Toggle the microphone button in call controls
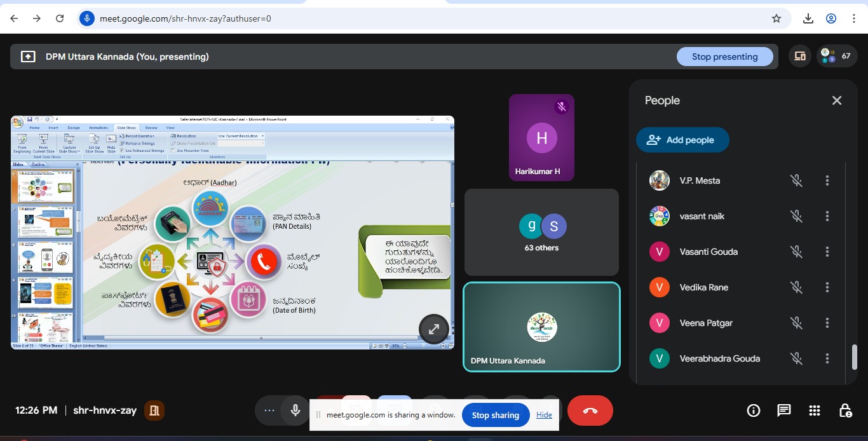Image resolution: width=868 pixels, height=441 pixels. [295, 410]
